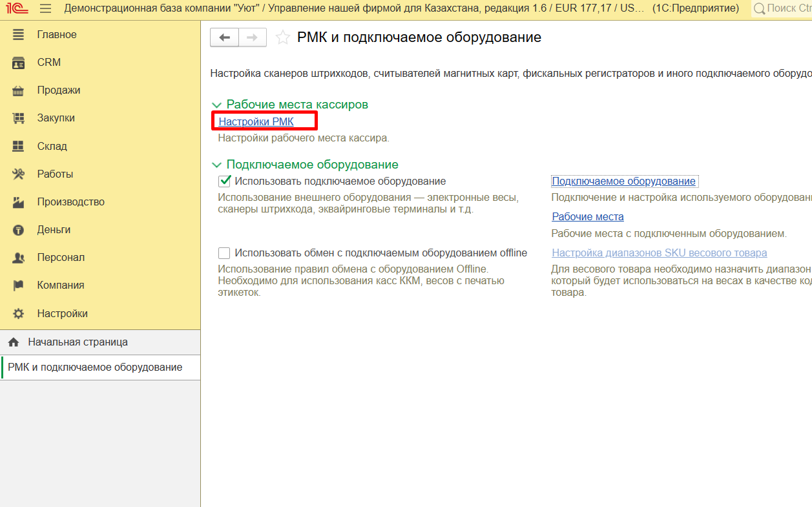The image size is (812, 507).
Task: Enable offline equipment exchange checkbox
Action: click(225, 253)
